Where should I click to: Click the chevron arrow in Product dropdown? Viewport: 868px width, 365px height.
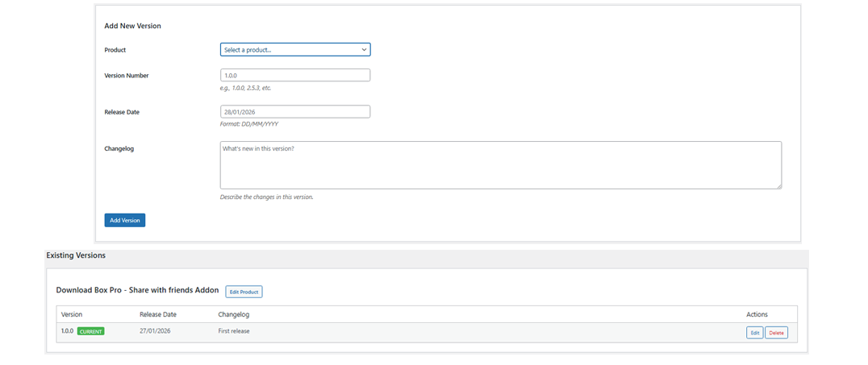pos(364,50)
